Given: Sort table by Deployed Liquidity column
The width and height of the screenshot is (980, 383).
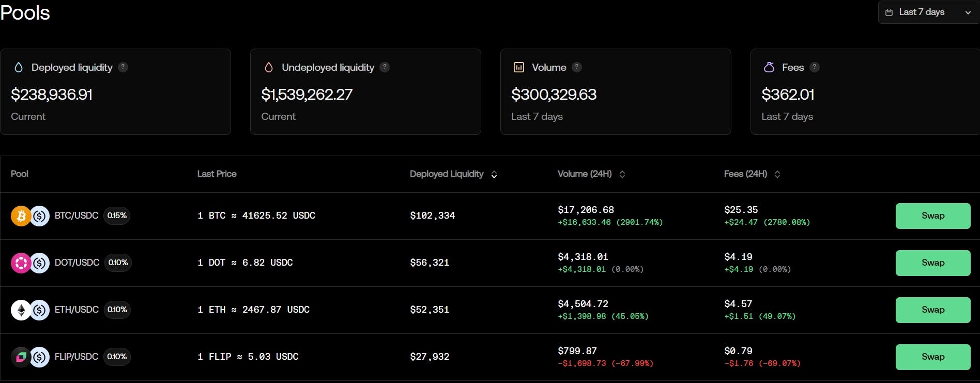Looking at the screenshot, I should point(494,175).
